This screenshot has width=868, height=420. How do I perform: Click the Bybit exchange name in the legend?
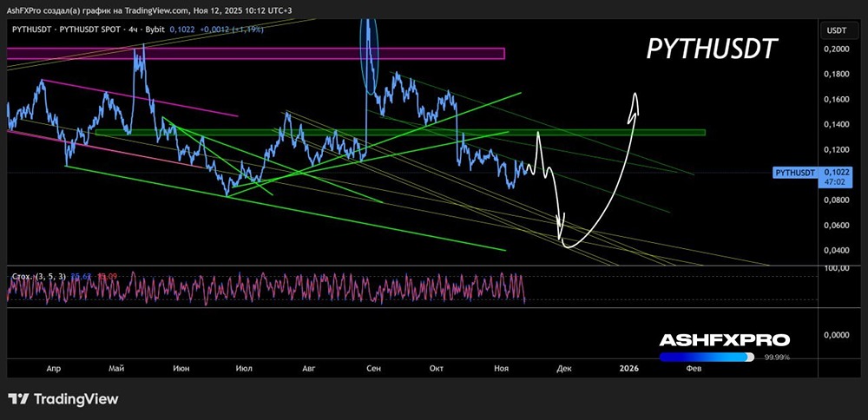click(153, 30)
